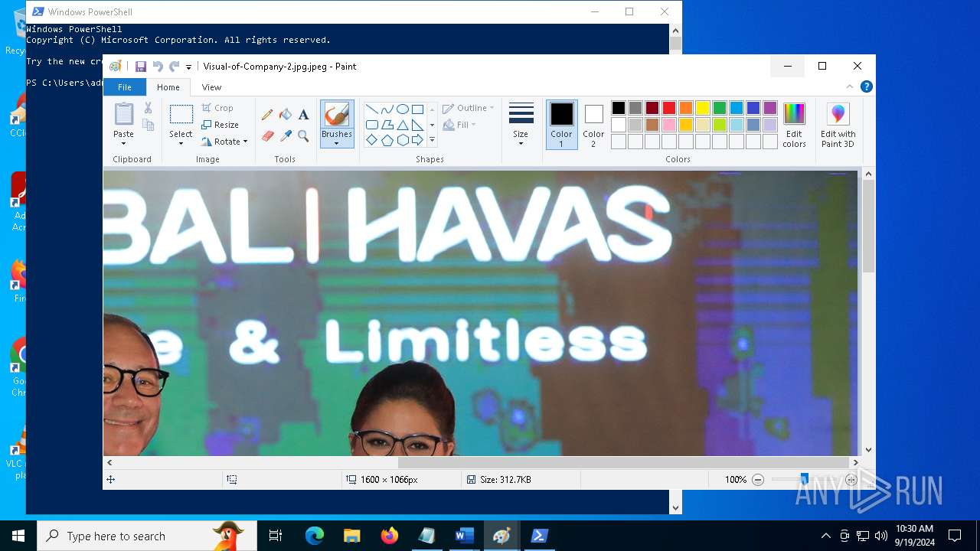Screen dimensions: 980x551
Task: Switch to the Home tab
Action: [168, 87]
